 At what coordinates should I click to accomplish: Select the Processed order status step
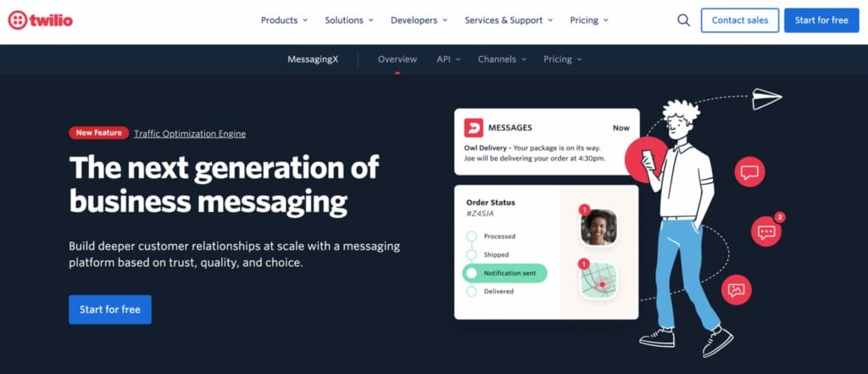[492, 237]
